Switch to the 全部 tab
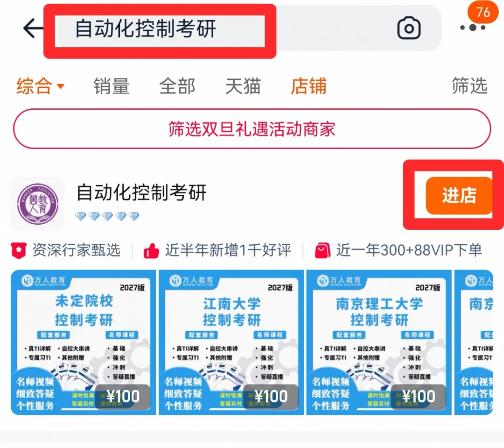Screen dimensions: 504x448 [x=177, y=86]
